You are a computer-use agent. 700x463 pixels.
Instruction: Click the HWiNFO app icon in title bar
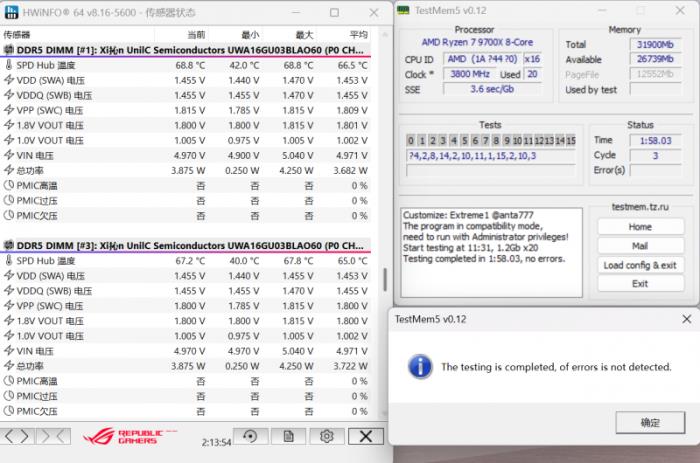tap(11, 12)
